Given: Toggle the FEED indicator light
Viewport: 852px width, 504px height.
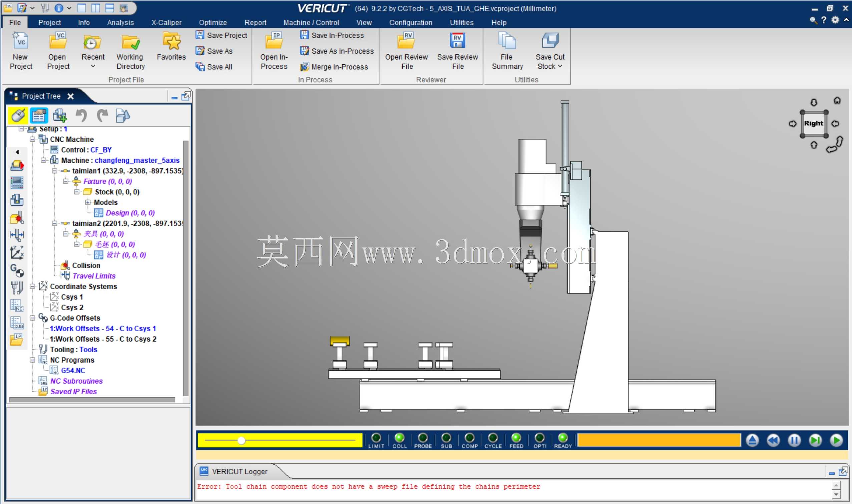Looking at the screenshot, I should pyautogui.click(x=516, y=437).
